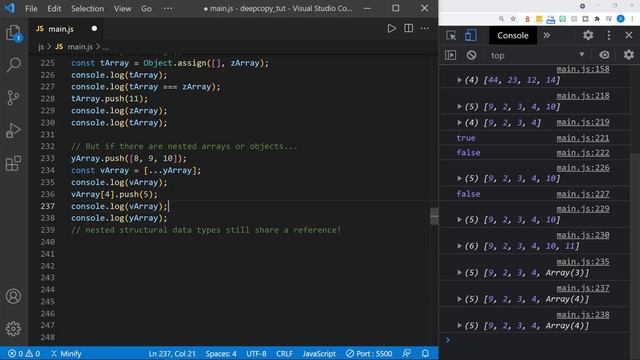This screenshot has width=640, height=360.
Task: Clear the console
Action: tap(471, 55)
